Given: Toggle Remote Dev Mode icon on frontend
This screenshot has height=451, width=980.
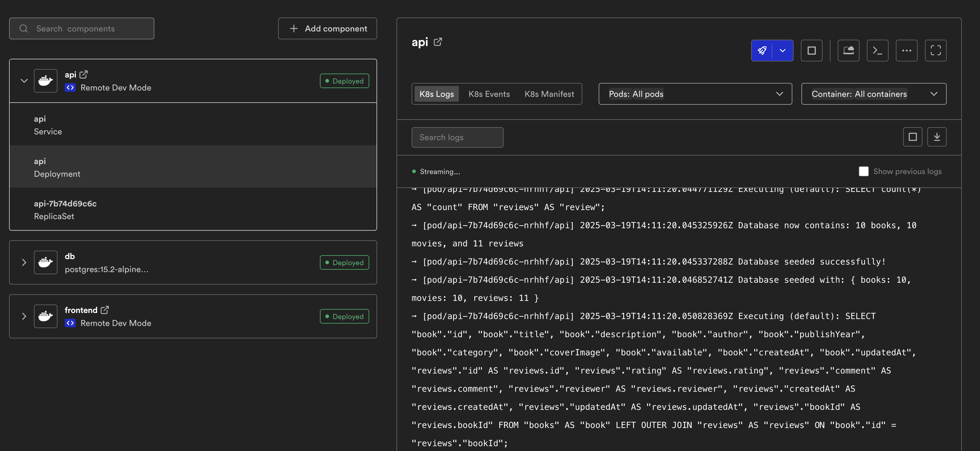Looking at the screenshot, I should coord(70,323).
